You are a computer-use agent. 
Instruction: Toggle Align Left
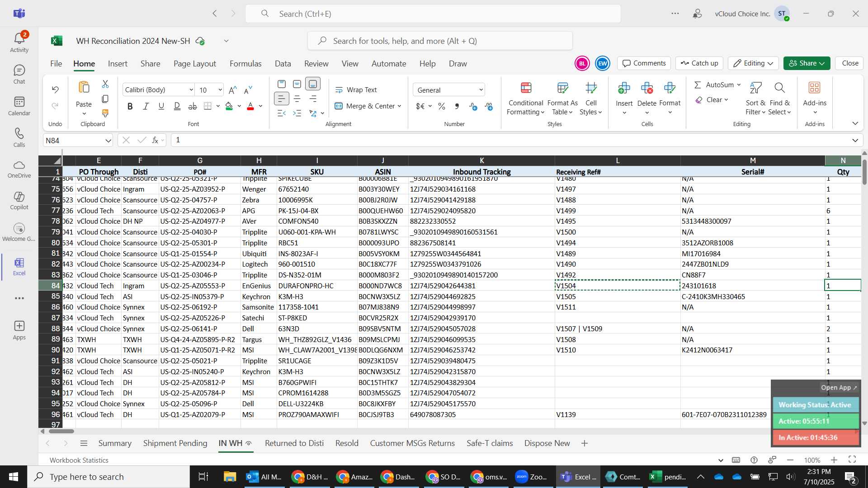281,99
